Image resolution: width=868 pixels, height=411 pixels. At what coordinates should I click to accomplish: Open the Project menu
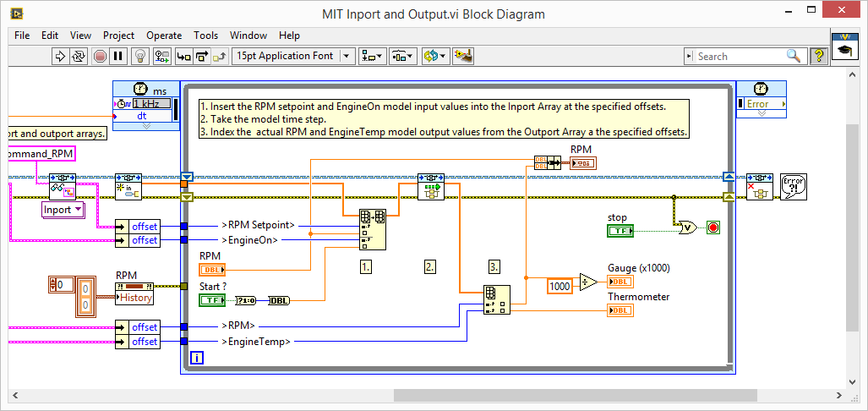coord(118,36)
